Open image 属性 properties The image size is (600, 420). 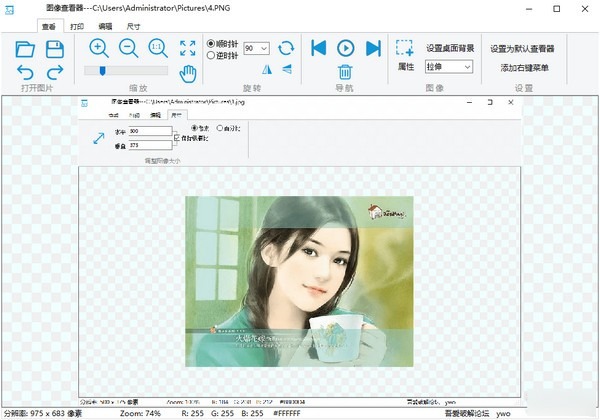click(406, 67)
